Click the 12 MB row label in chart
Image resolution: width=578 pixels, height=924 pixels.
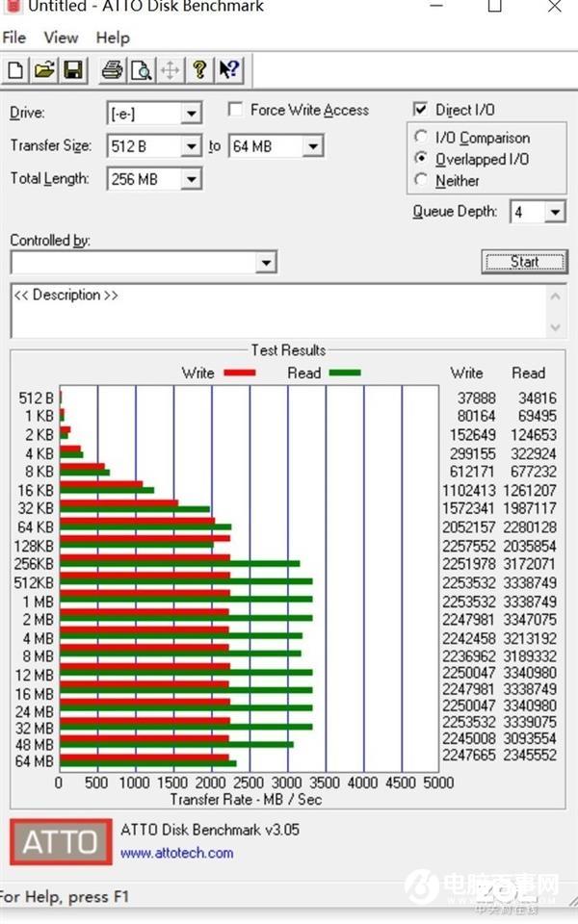click(35, 675)
